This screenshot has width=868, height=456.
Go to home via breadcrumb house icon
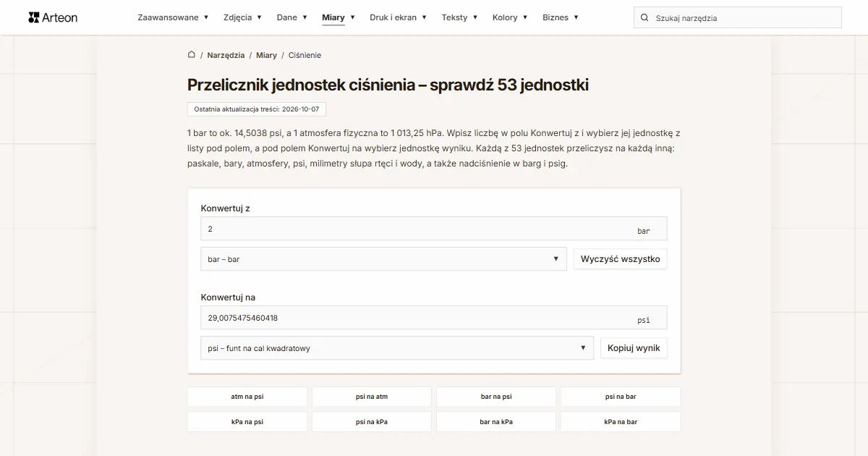tap(192, 55)
